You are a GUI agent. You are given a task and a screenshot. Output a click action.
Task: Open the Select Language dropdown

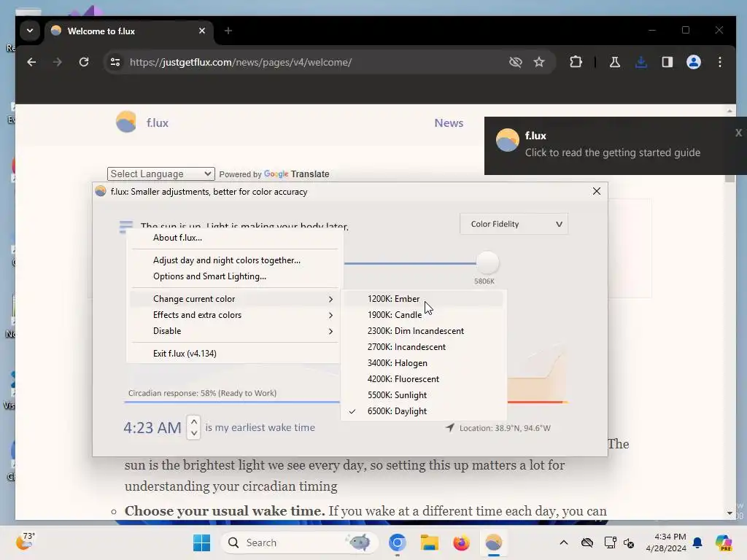click(x=161, y=174)
